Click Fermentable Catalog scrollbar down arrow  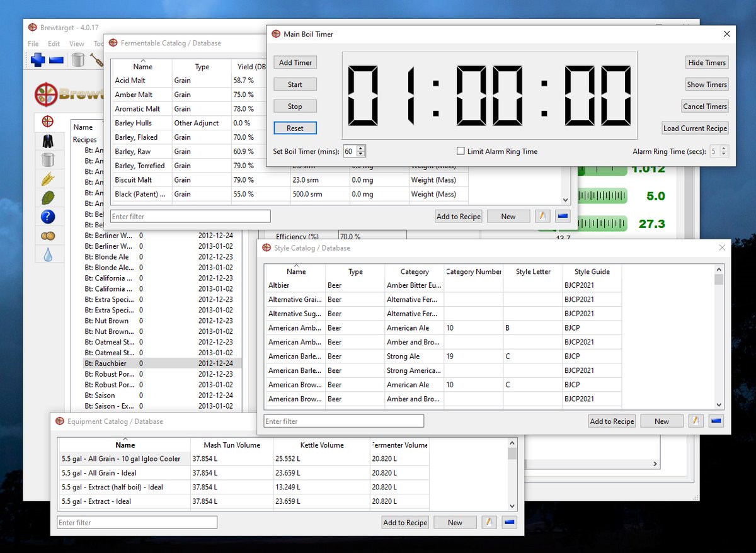pos(566,200)
